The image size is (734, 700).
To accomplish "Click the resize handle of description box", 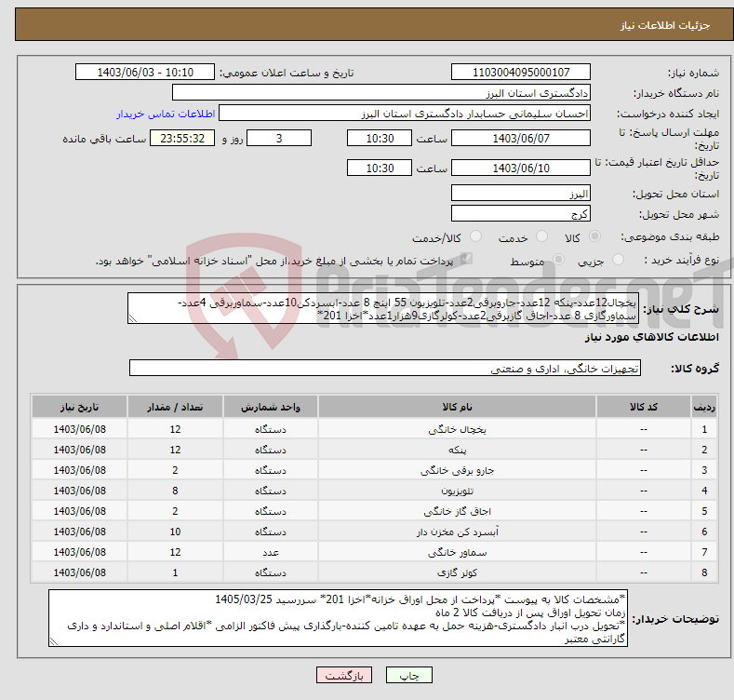I will (132, 318).
